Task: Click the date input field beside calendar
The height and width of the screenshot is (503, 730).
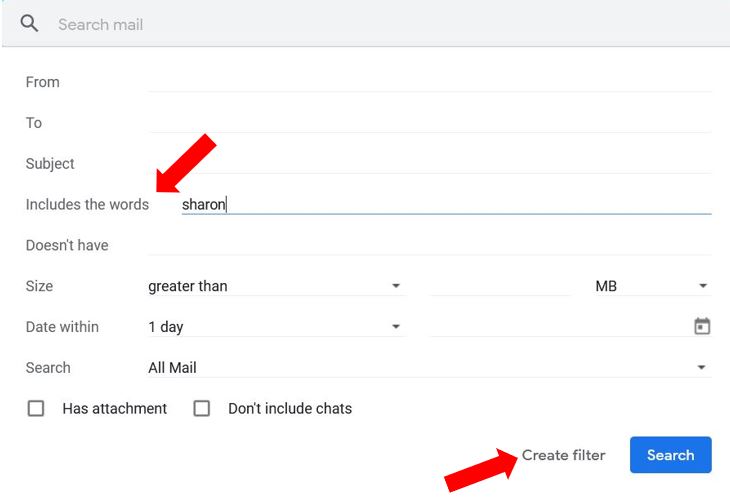Action: (x=561, y=326)
